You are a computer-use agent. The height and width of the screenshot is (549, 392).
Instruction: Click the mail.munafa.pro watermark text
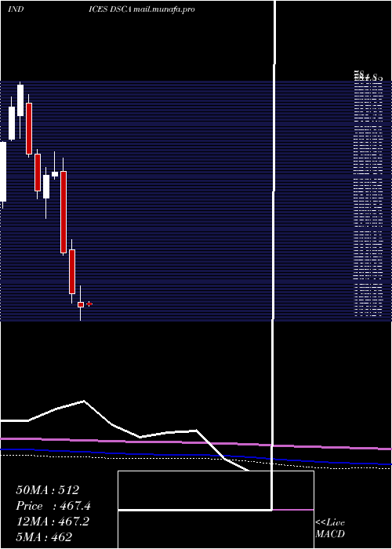[164, 9]
